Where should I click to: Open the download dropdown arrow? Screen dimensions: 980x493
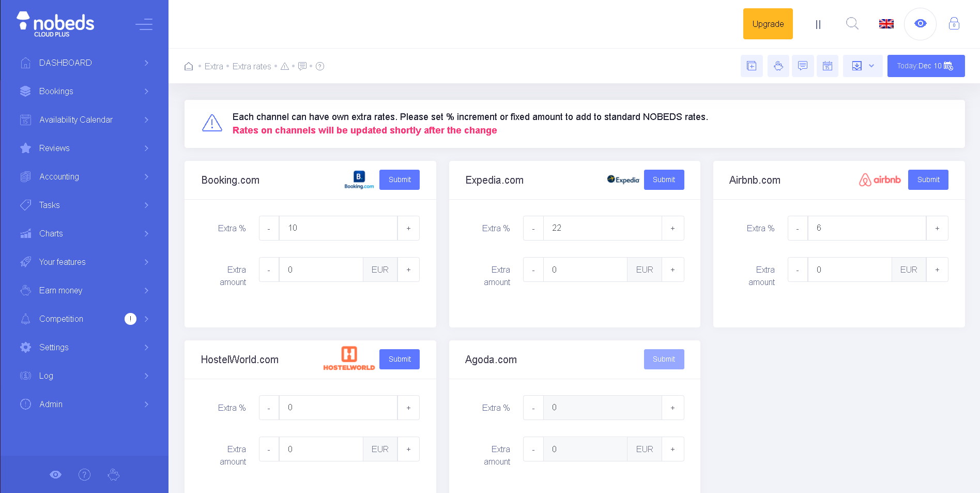tap(871, 66)
